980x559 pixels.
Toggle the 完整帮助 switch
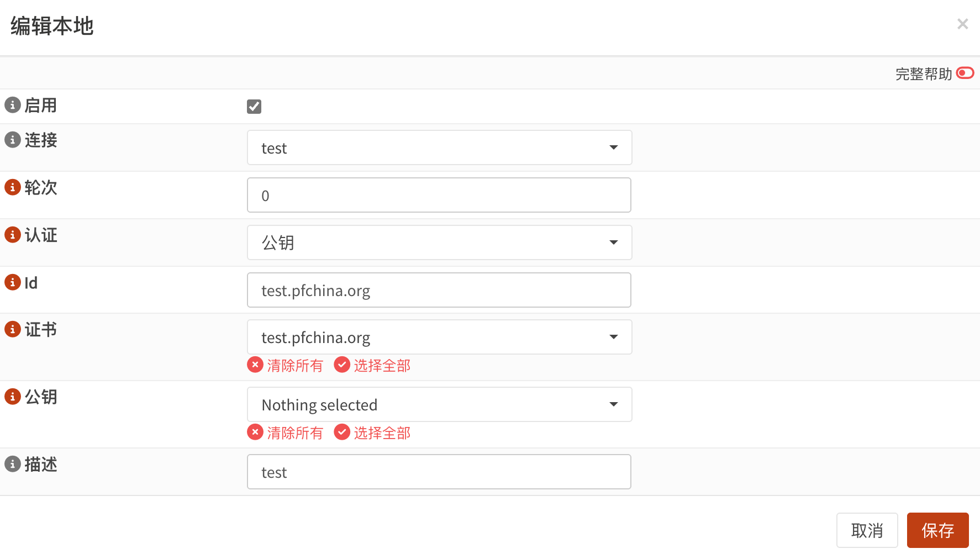965,73
